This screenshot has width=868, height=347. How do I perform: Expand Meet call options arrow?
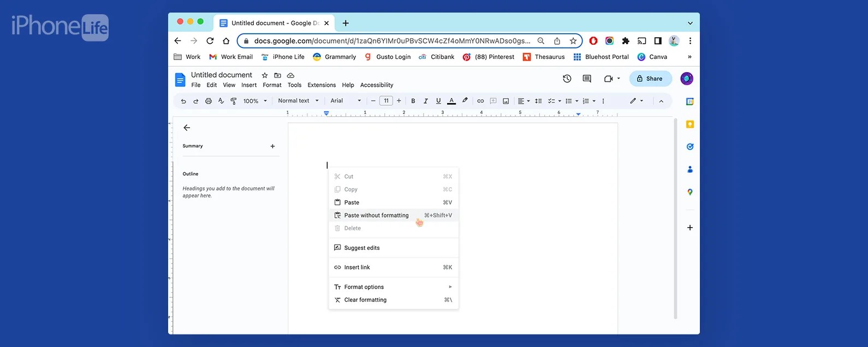coord(619,79)
